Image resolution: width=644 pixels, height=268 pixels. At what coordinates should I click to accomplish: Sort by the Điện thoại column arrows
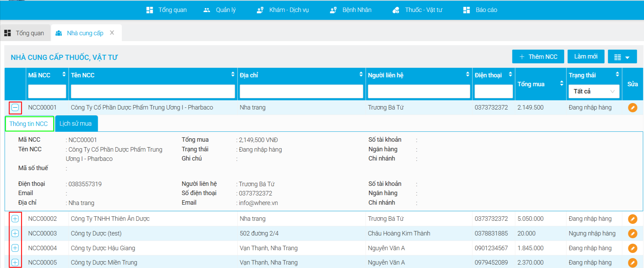pos(510,74)
